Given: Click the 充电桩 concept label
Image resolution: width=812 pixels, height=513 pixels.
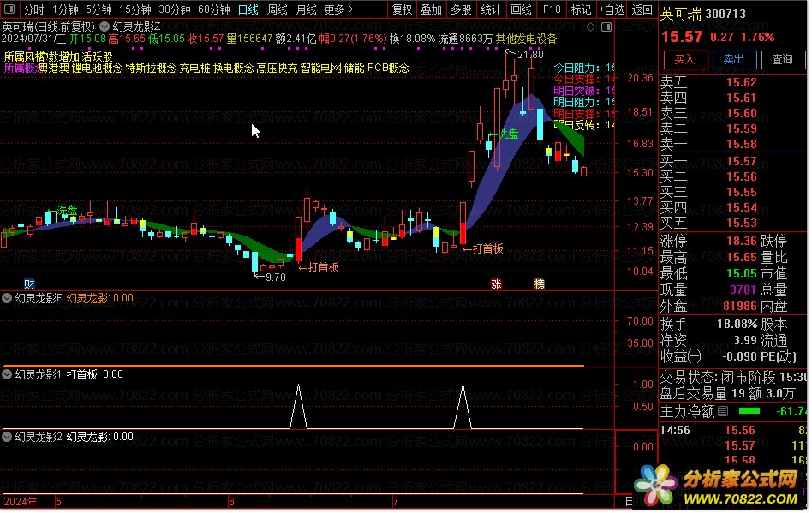Looking at the screenshot, I should (x=194, y=69).
